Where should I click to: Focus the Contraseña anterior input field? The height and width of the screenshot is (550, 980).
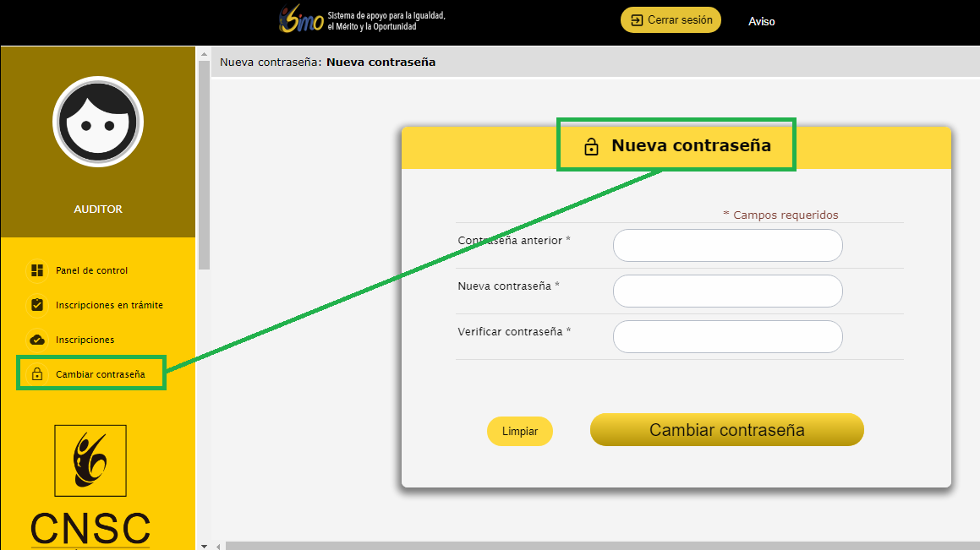point(727,246)
